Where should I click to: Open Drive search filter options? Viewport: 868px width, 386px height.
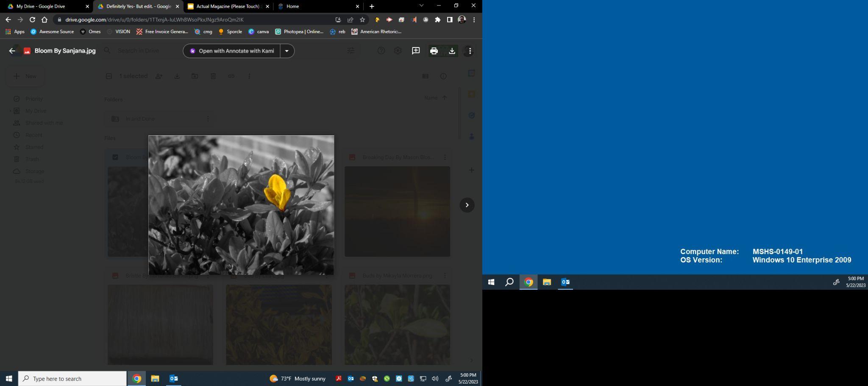click(351, 51)
